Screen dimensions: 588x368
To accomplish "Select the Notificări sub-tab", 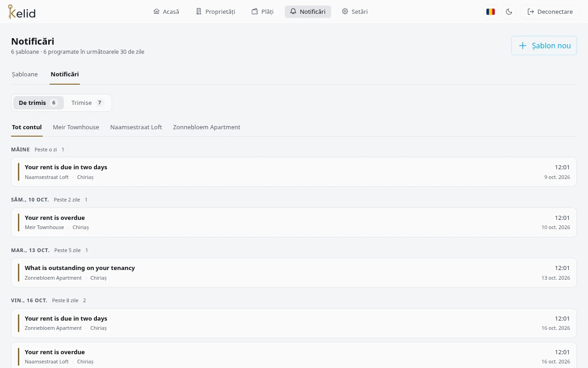I will (x=65, y=75).
